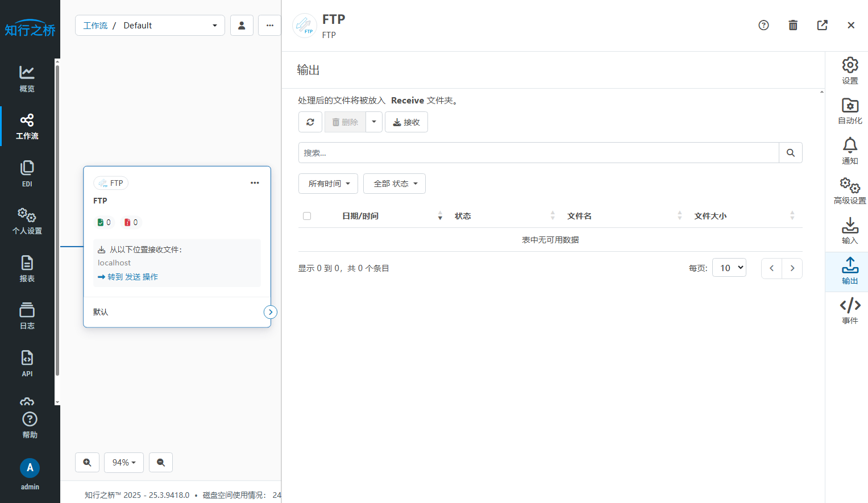This screenshot has width=868, height=503.
Task: Open the 自动化 automation panel
Action: coord(850,111)
